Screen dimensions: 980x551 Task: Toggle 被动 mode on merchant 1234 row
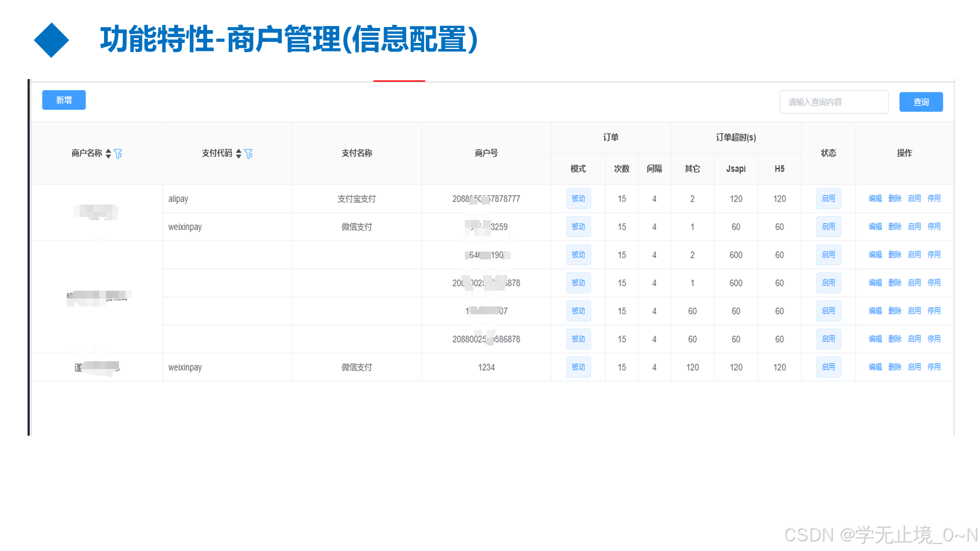click(x=578, y=367)
